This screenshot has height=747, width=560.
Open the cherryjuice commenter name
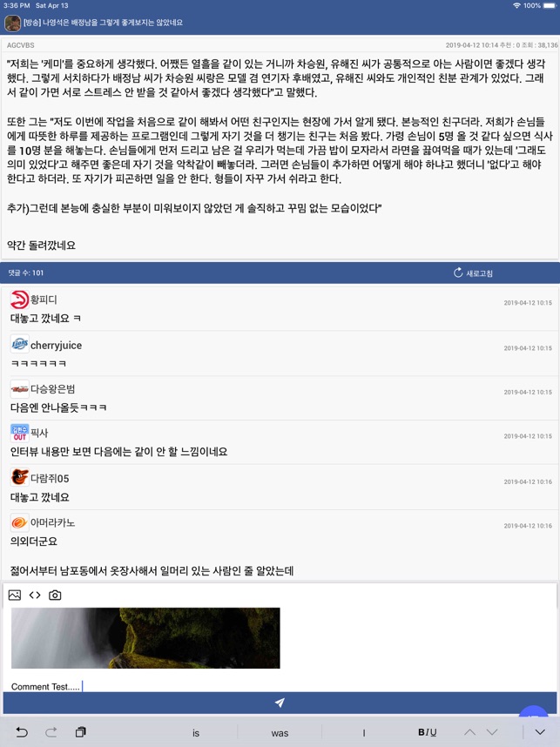(x=57, y=346)
